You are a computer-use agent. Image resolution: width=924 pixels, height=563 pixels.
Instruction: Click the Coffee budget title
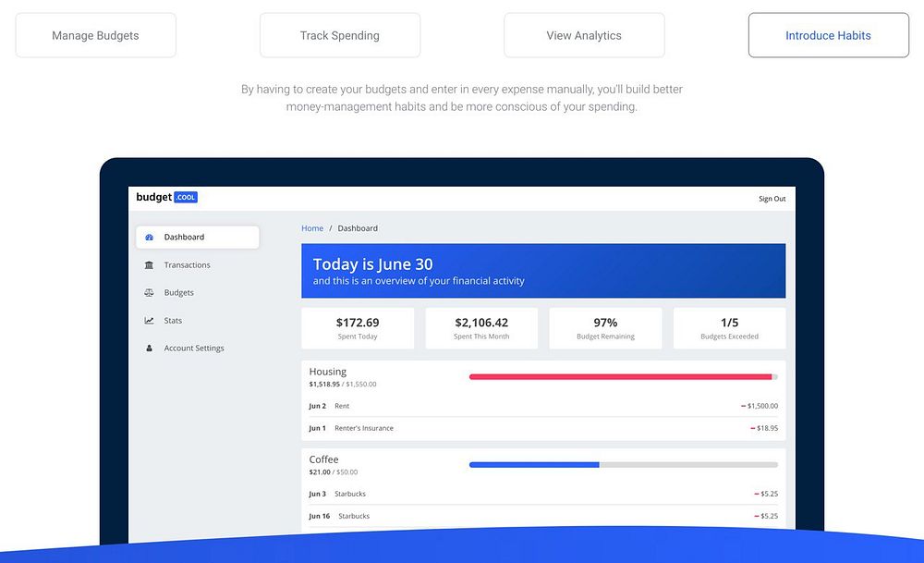pyautogui.click(x=323, y=459)
